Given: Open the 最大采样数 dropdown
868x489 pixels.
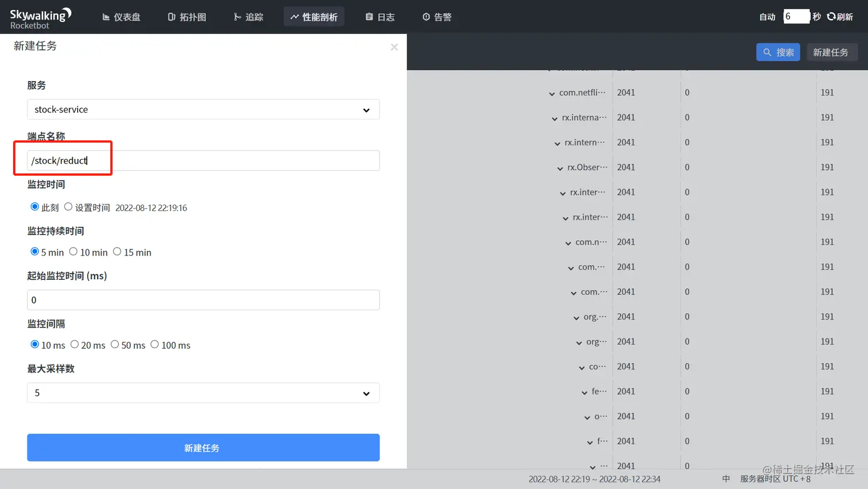Looking at the screenshot, I should point(203,393).
